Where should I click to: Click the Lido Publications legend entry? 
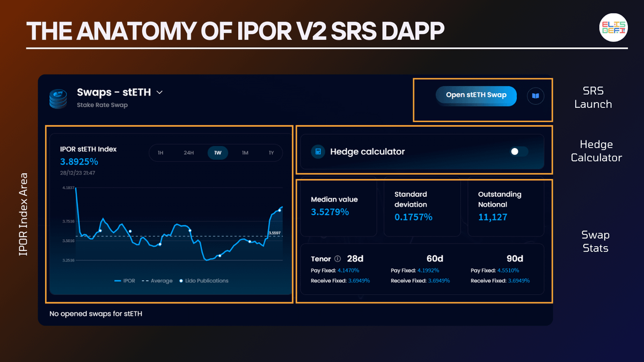(204, 280)
